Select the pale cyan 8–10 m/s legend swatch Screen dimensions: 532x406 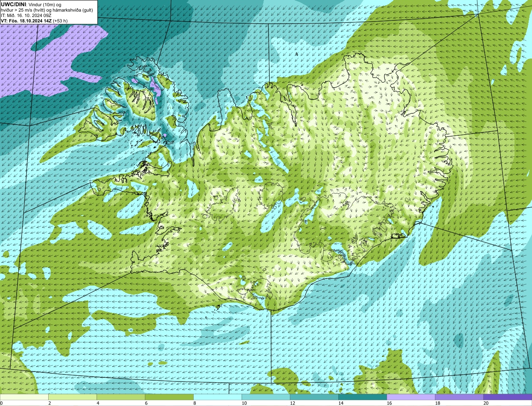tap(217, 397)
